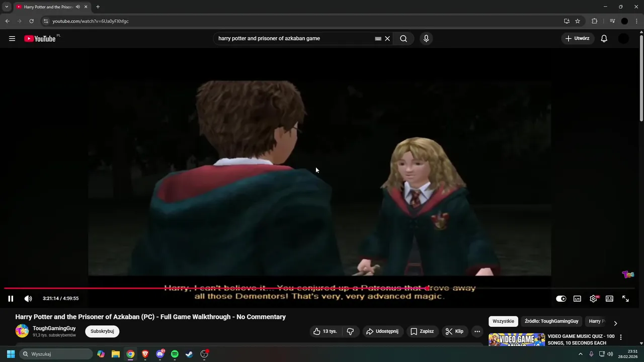Viewport: 644px width, 362px height.
Task: Click the Wyszukaj taskbar search box
Action: pos(56,354)
